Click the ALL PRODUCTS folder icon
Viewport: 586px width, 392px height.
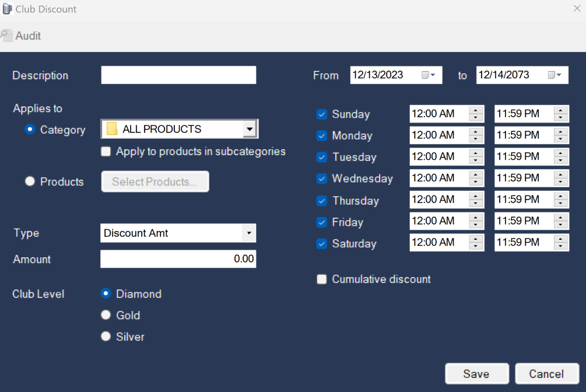tap(112, 129)
